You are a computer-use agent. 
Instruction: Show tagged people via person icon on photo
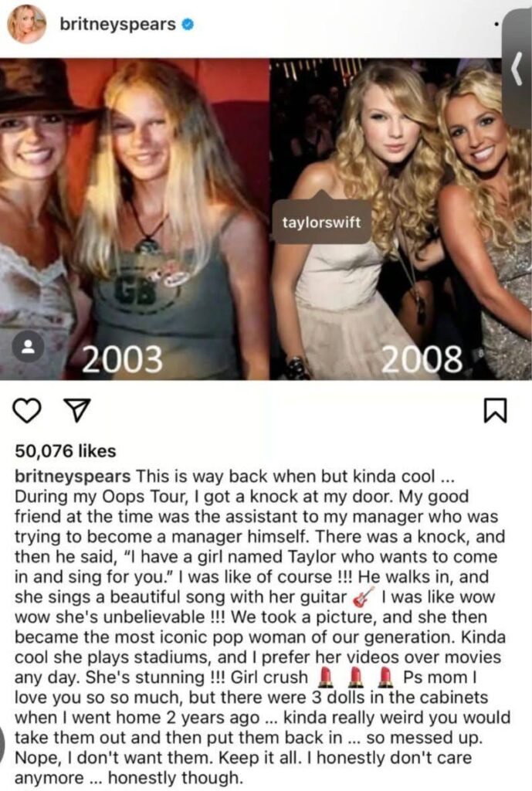pyautogui.click(x=29, y=346)
